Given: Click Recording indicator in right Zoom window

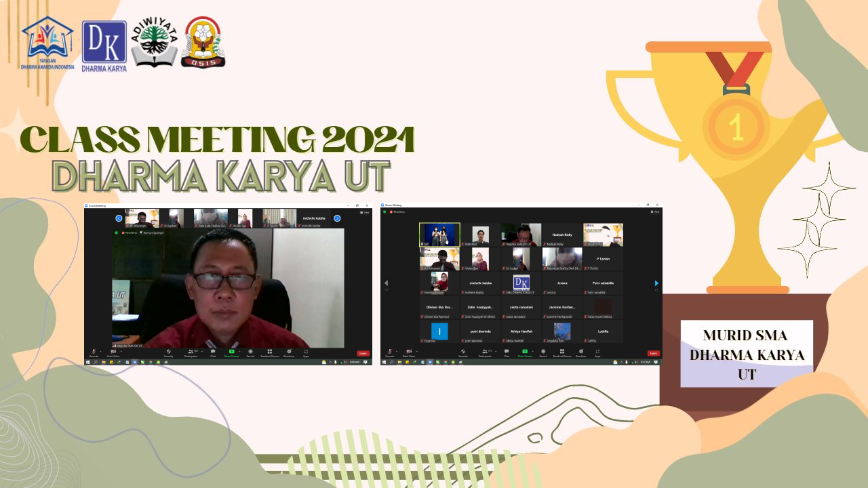Looking at the screenshot, I should [397, 211].
